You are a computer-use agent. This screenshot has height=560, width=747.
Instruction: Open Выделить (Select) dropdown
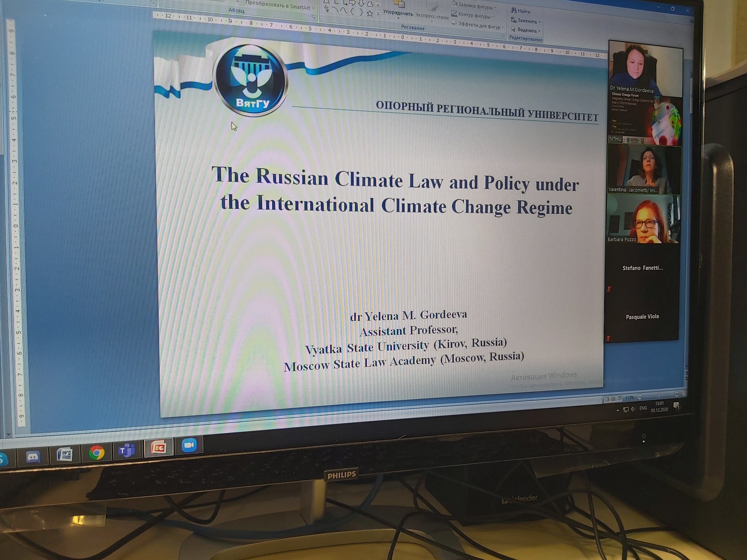click(526, 30)
